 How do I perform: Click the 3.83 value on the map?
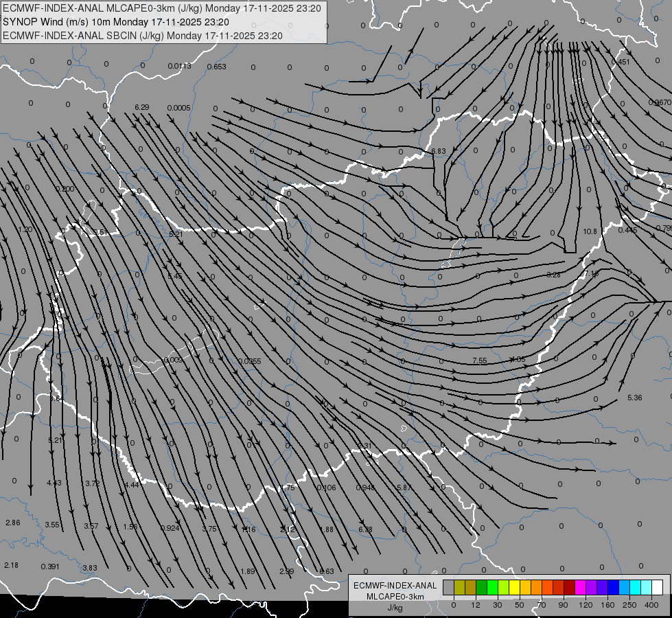pos(89,568)
